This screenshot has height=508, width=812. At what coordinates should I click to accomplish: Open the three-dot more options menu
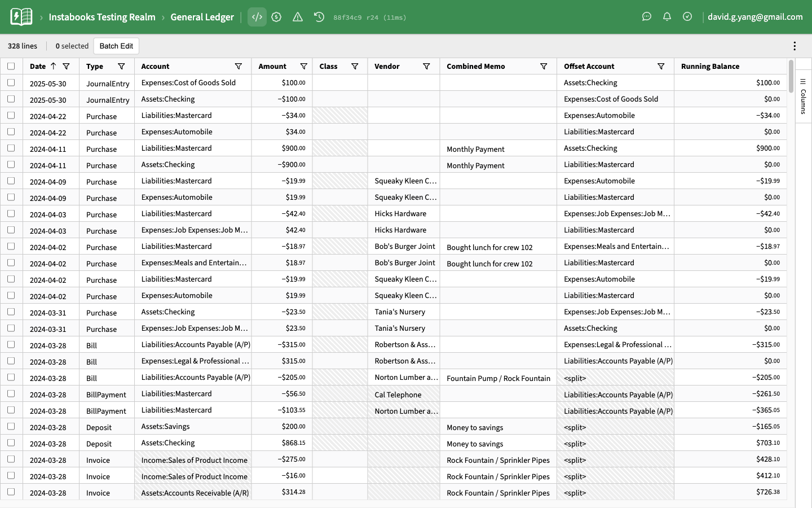click(795, 46)
